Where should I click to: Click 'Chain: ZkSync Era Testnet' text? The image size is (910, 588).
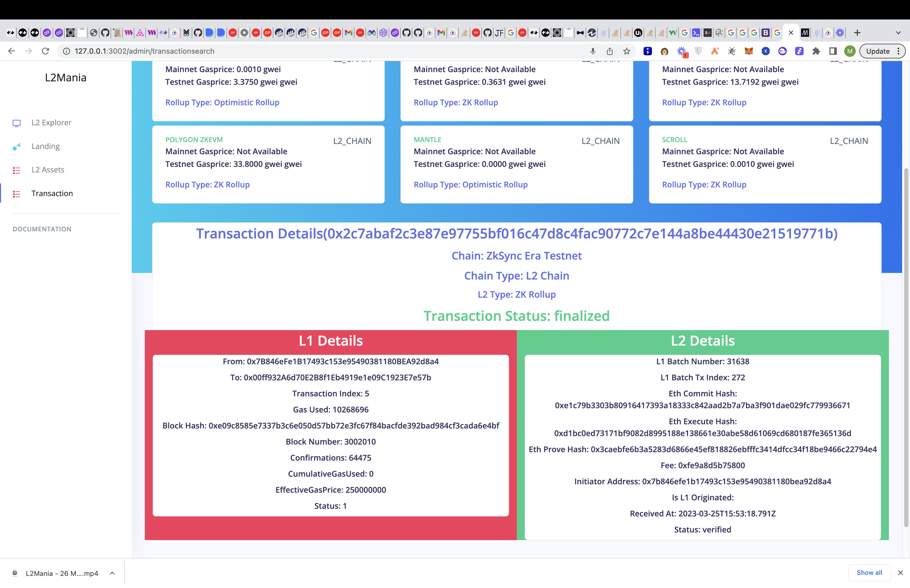tap(517, 256)
